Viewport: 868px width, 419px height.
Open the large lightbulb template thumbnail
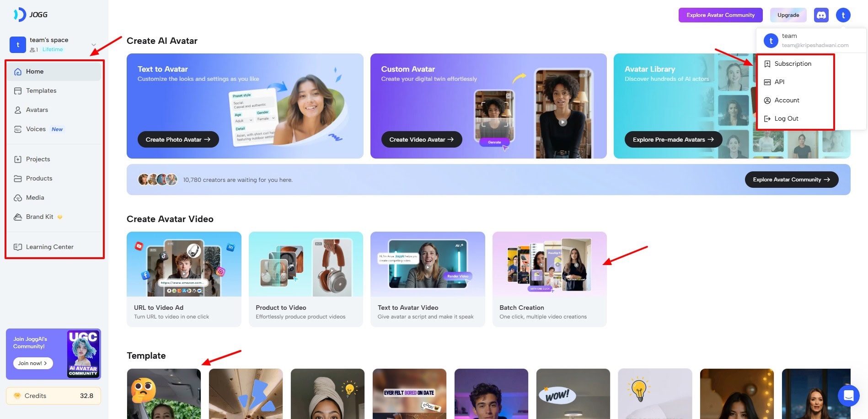point(655,394)
